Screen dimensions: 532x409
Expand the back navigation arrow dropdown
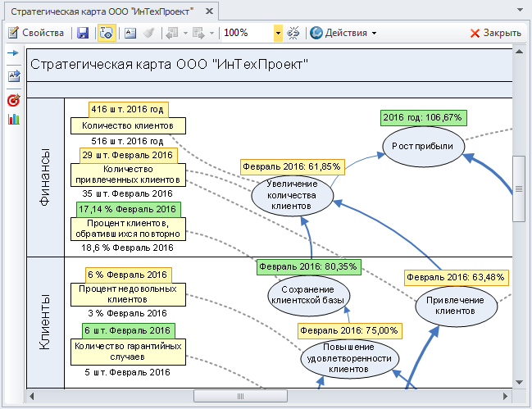[185, 34]
